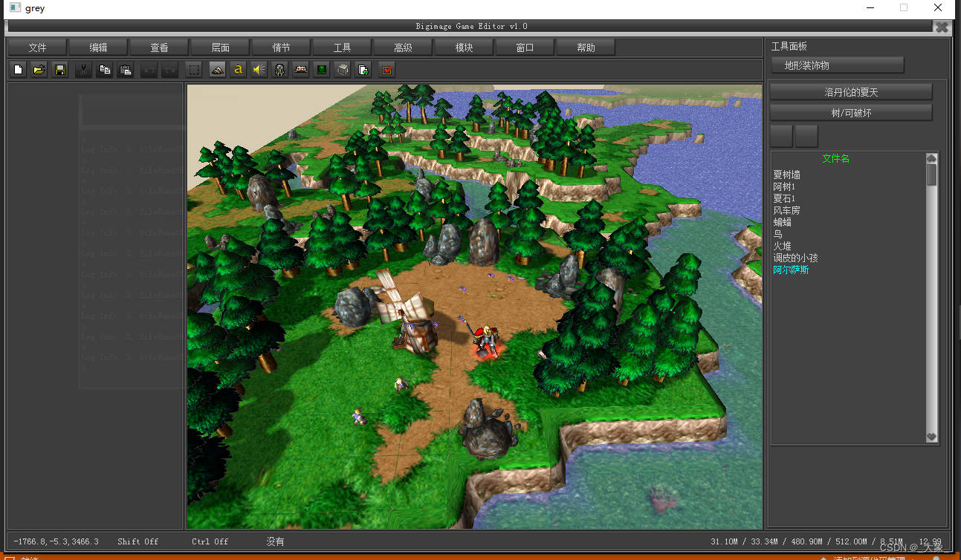The image size is (961, 560).
Task: Click the red checkmark test map icon
Action: point(386,70)
